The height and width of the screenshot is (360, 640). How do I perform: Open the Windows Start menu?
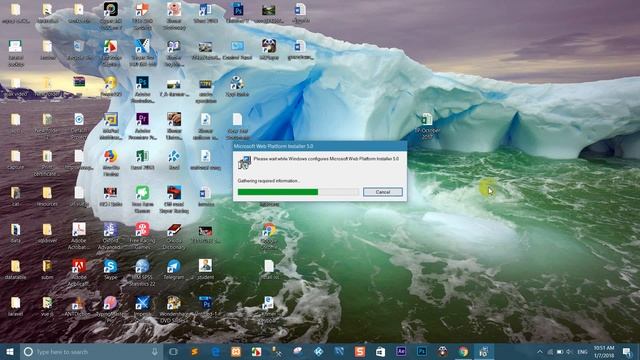coord(10,351)
